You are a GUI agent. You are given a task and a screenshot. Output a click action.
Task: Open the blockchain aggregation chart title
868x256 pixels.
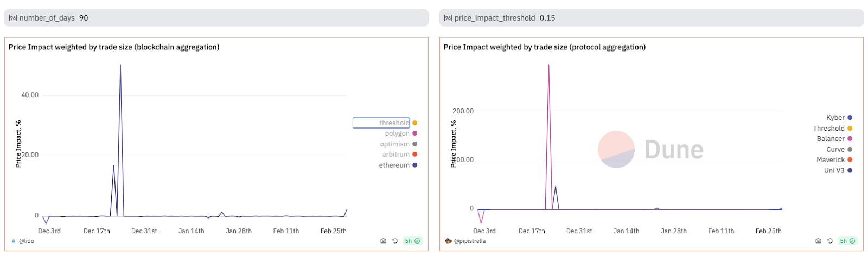[114, 47]
